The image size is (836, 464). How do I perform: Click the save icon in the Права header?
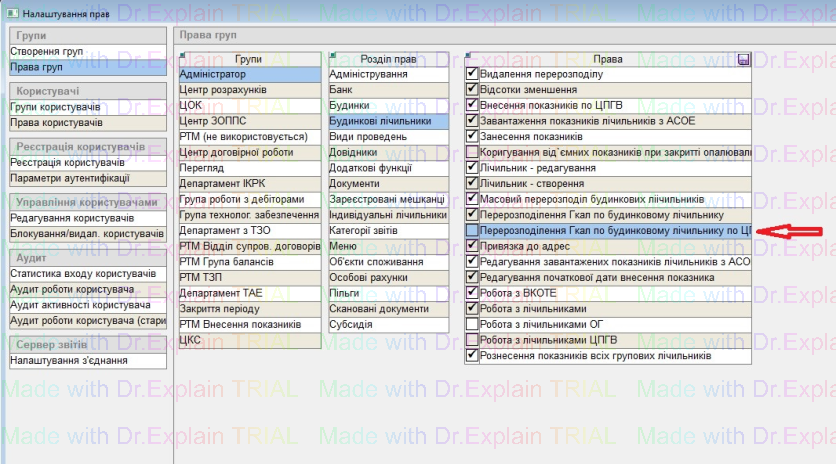[743, 60]
